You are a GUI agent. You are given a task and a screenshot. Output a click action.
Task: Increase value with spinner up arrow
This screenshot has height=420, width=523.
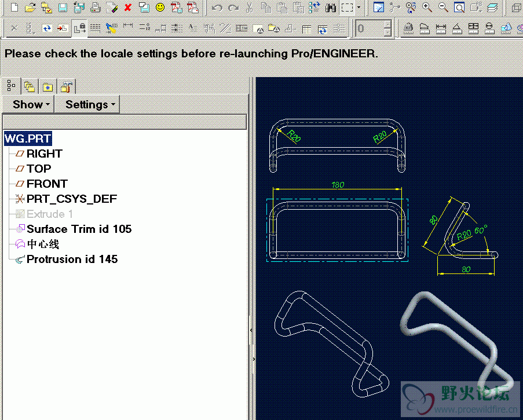point(387,25)
